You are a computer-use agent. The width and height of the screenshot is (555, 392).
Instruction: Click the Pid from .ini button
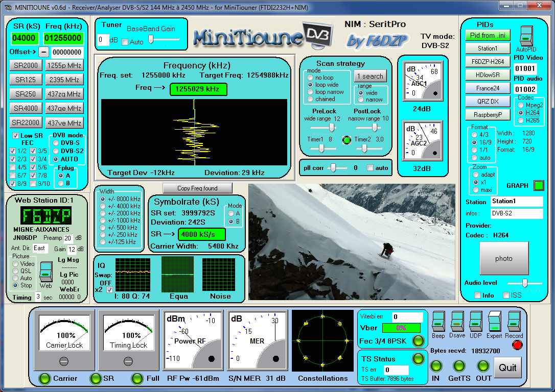pos(488,35)
